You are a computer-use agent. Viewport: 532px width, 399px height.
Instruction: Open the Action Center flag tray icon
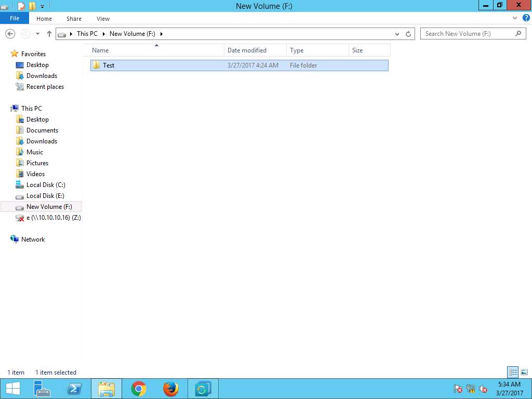[x=458, y=389]
